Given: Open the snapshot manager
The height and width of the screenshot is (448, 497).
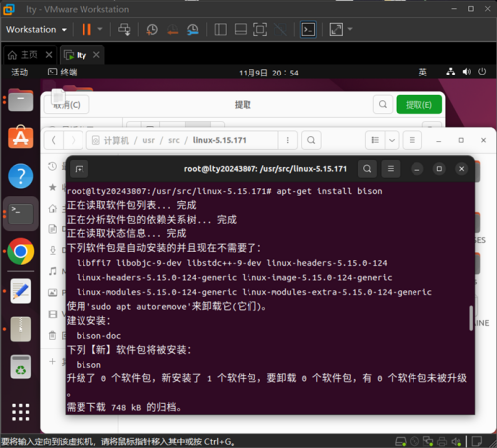Looking at the screenshot, I should pos(193,30).
